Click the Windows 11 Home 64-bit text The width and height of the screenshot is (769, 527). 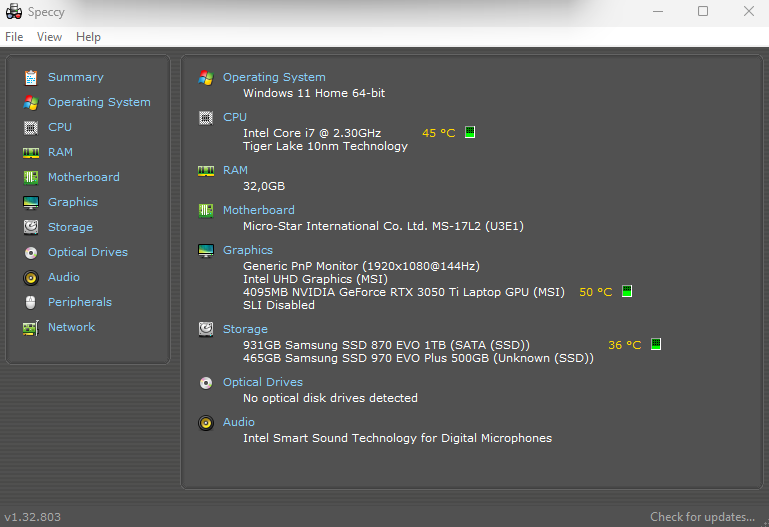pyautogui.click(x=314, y=93)
